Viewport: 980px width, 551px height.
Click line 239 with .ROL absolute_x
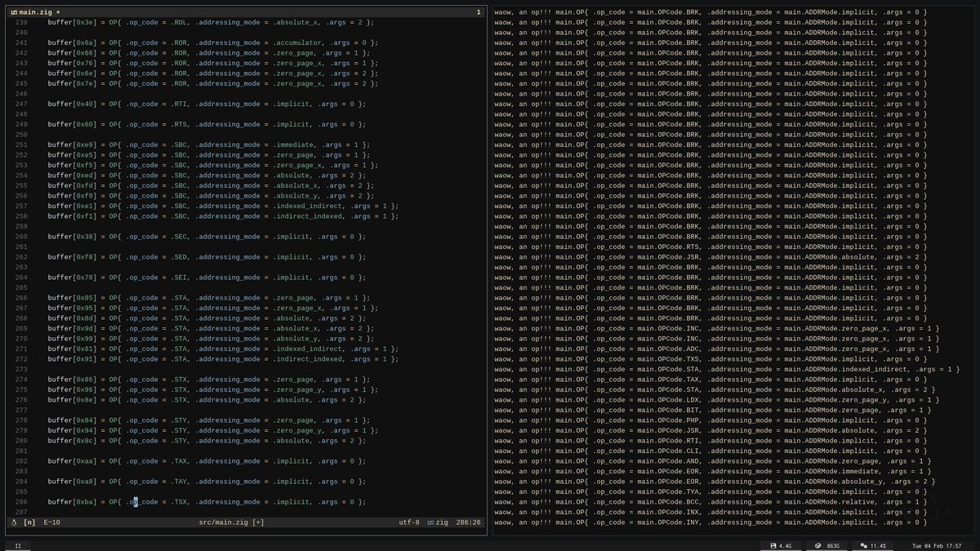click(x=212, y=22)
